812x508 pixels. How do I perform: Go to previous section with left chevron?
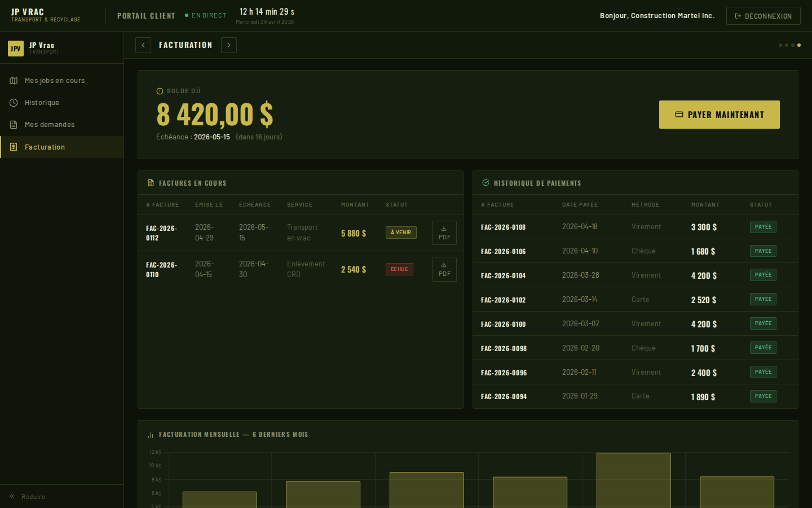(x=143, y=45)
